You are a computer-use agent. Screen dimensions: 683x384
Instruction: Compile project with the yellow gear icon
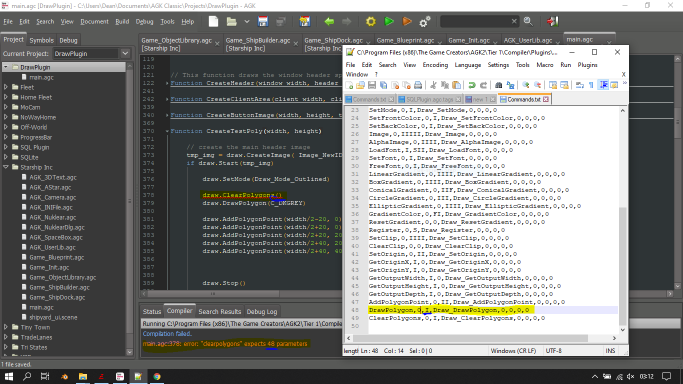371,21
